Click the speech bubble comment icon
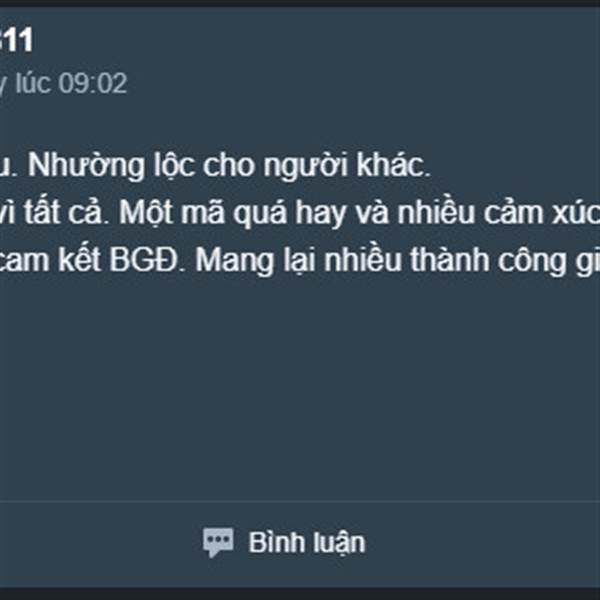600x600 pixels. pos(218,542)
